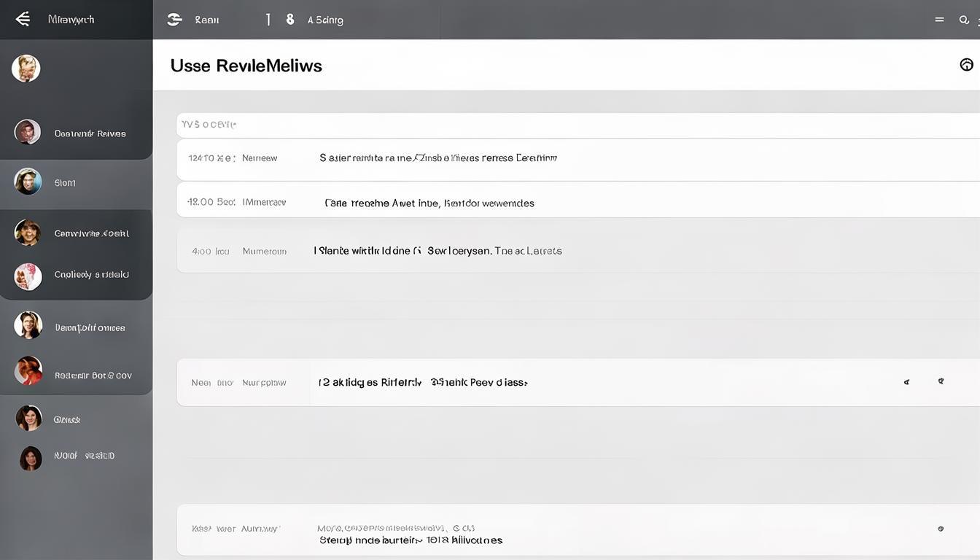Click the hamburger menu icon in top bar
The width and height of the screenshot is (980, 560).
coord(939,20)
